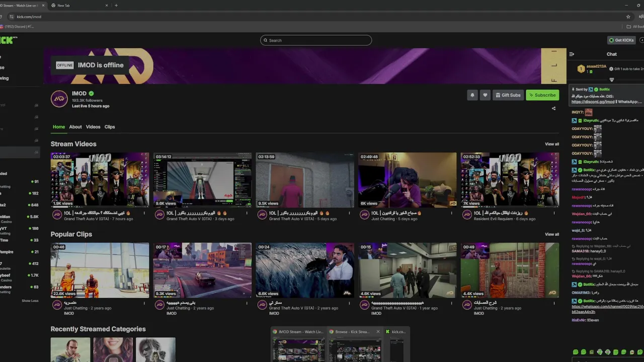Play the 02:52:33 stream video thumbnail

510,180
